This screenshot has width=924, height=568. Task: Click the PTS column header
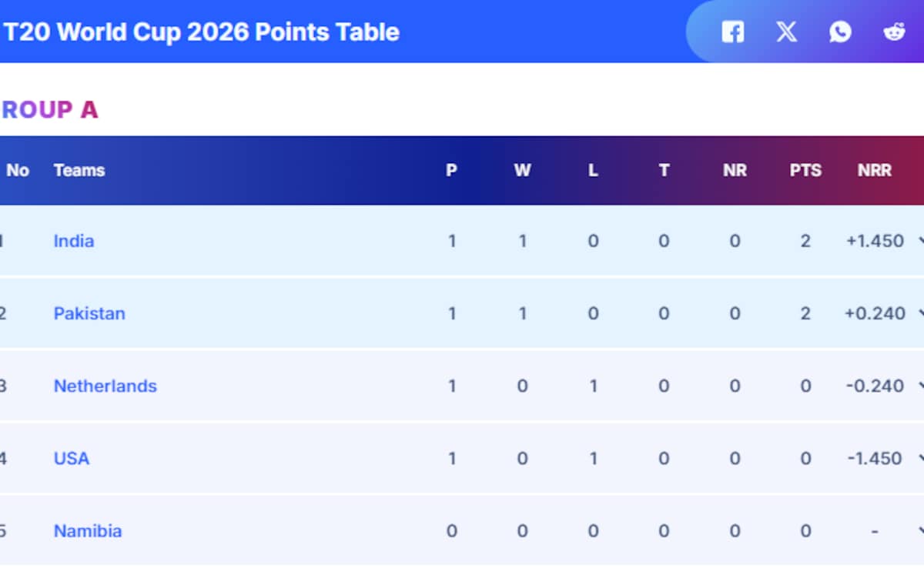[x=805, y=170]
